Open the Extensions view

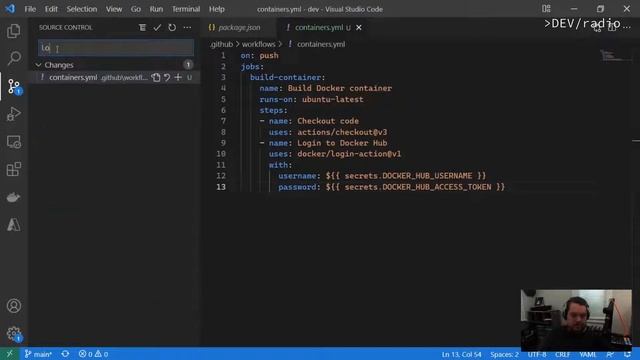pyautogui.click(x=13, y=169)
